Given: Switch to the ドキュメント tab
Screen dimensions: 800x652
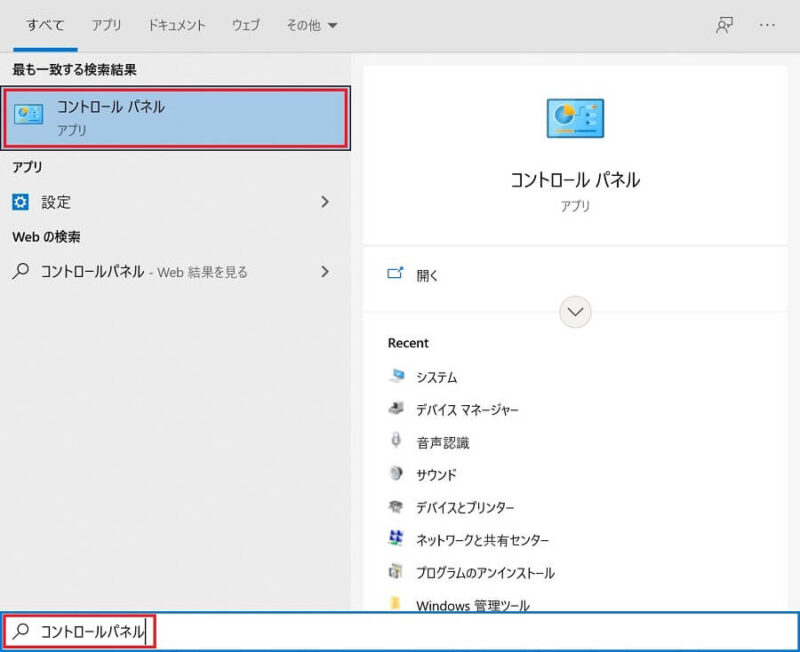Looking at the screenshot, I should point(177,25).
